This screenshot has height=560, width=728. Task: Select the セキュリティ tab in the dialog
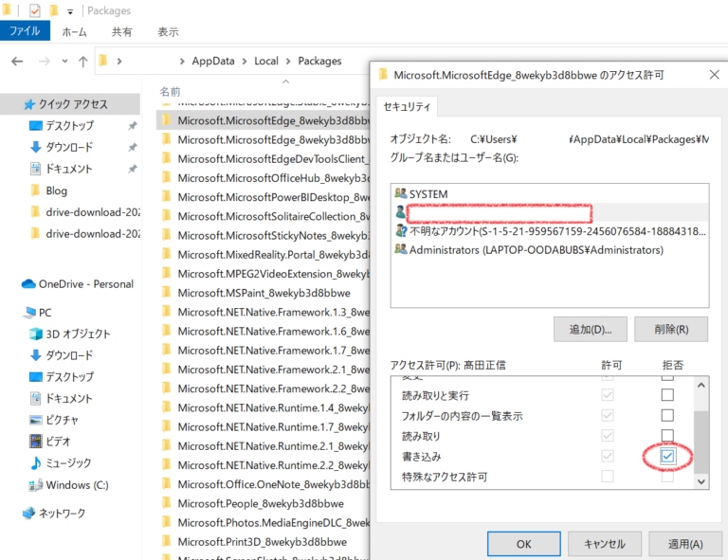click(407, 107)
